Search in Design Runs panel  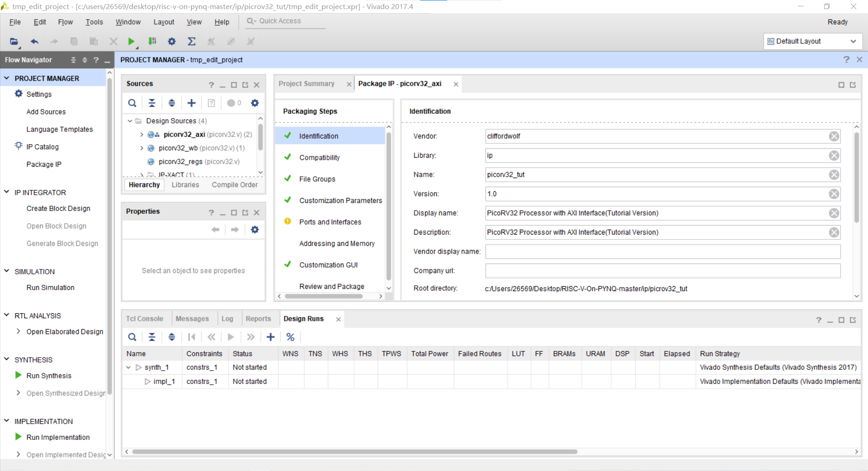pos(132,337)
